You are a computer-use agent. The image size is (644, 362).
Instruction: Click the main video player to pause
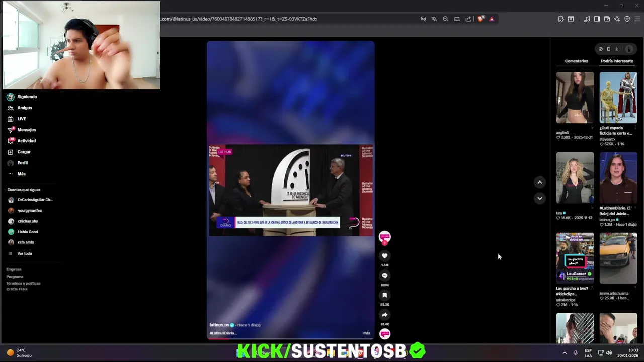click(291, 190)
